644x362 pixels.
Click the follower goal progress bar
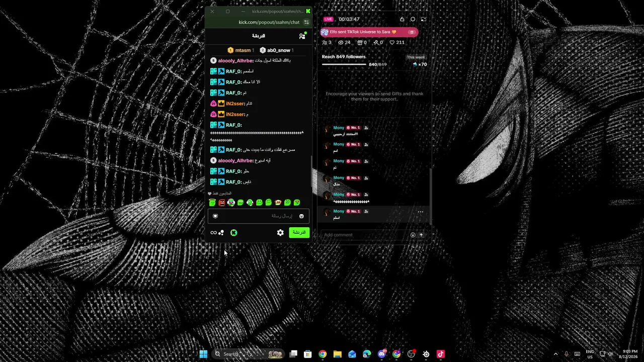coord(344,64)
